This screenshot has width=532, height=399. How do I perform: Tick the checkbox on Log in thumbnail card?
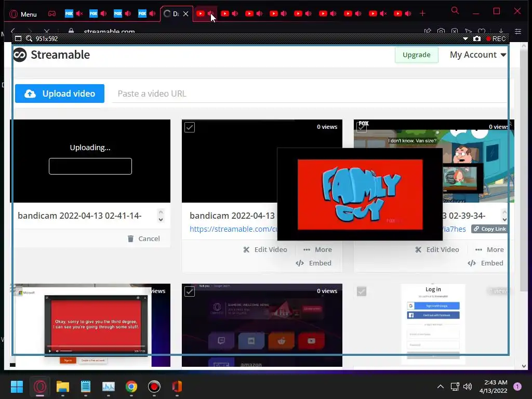tap(362, 291)
